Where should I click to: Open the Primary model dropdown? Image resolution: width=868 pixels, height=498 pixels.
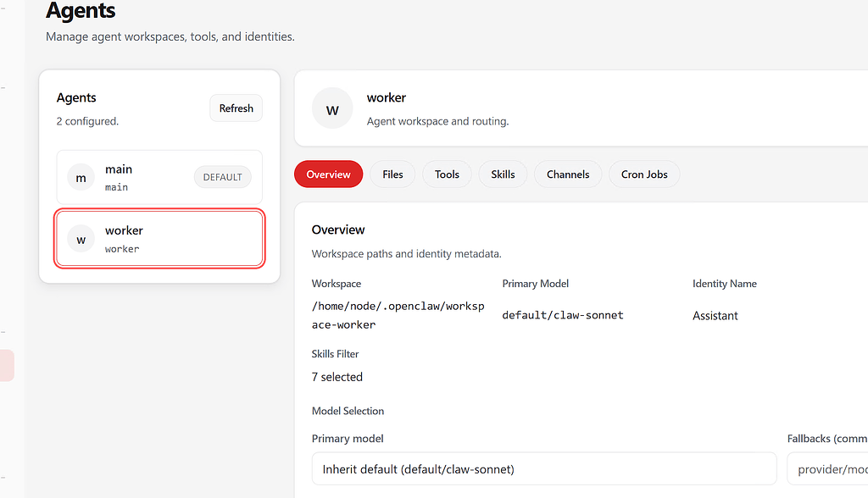pyautogui.click(x=544, y=469)
